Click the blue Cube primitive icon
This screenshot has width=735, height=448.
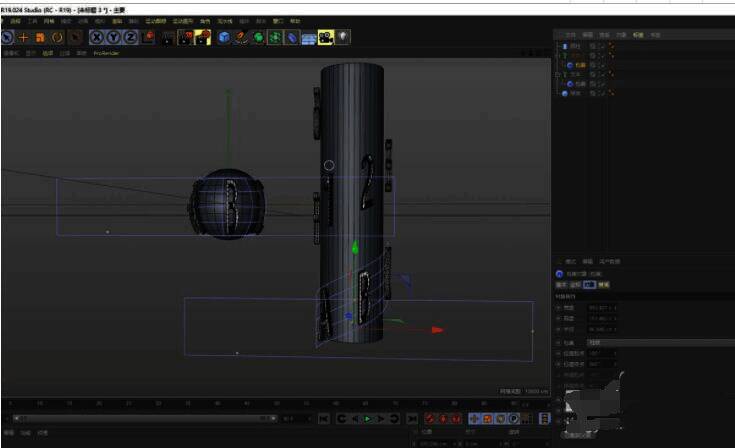tap(224, 37)
